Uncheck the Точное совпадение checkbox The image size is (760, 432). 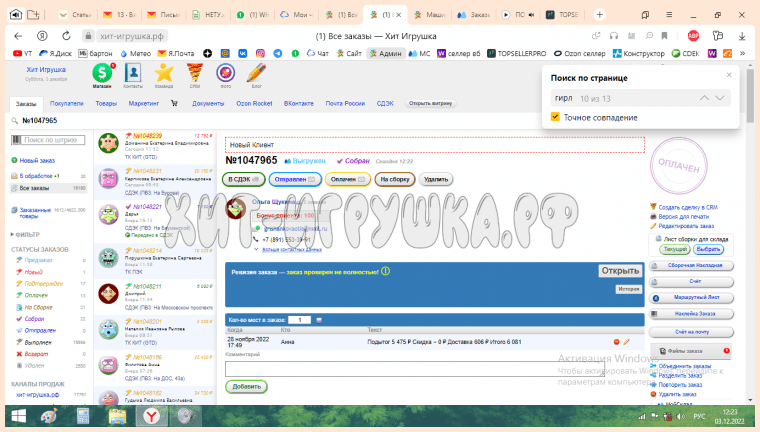(555, 117)
